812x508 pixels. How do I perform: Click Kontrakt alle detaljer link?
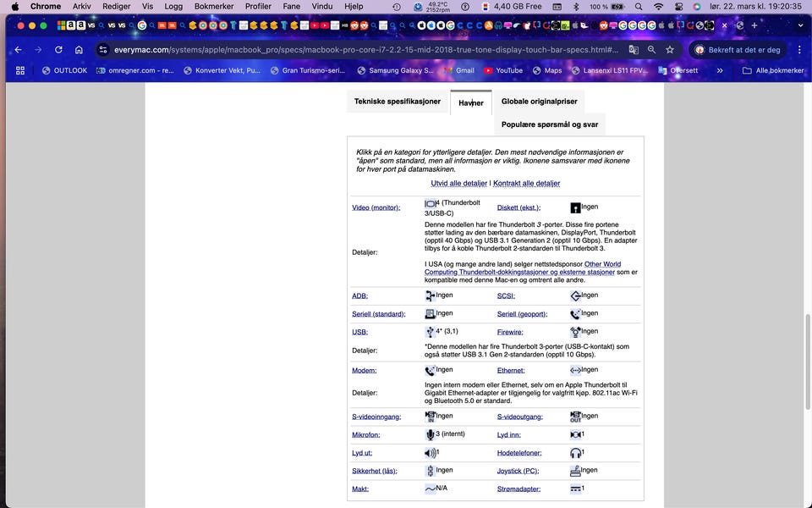pyautogui.click(x=526, y=183)
